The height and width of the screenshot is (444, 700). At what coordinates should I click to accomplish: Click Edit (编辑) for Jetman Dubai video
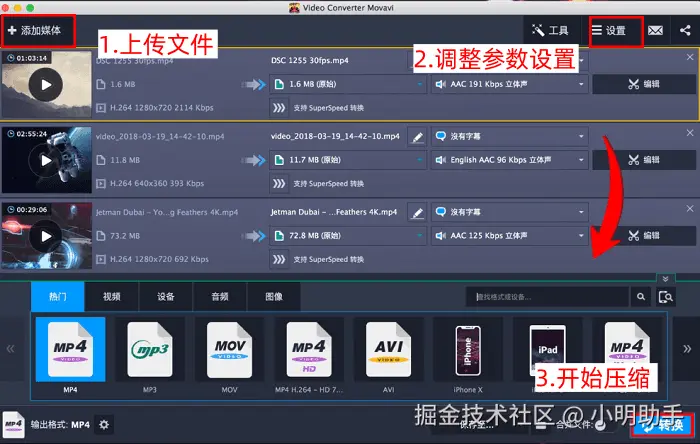click(x=644, y=236)
